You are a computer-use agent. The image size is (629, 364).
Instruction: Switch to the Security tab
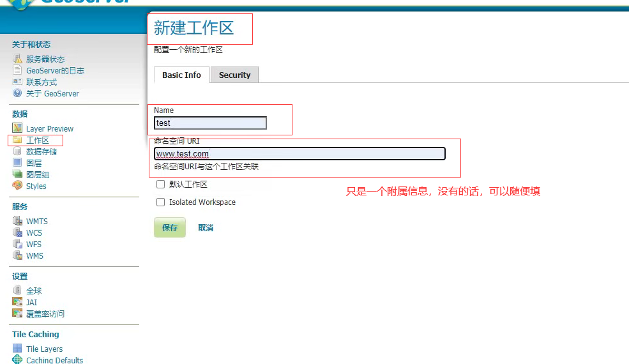click(234, 75)
